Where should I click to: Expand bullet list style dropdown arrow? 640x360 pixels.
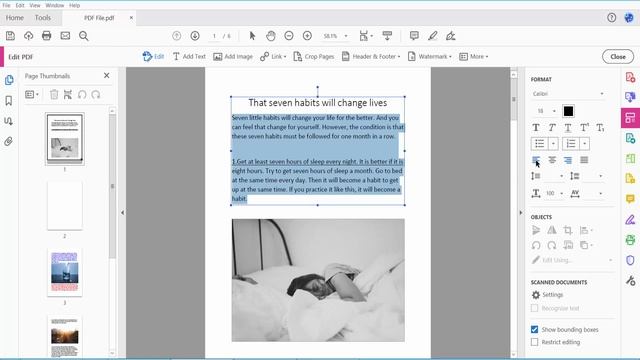[x=553, y=144]
